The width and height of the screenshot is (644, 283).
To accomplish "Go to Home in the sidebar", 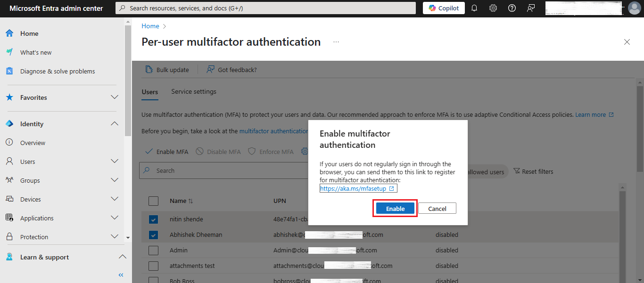I will 29,33.
